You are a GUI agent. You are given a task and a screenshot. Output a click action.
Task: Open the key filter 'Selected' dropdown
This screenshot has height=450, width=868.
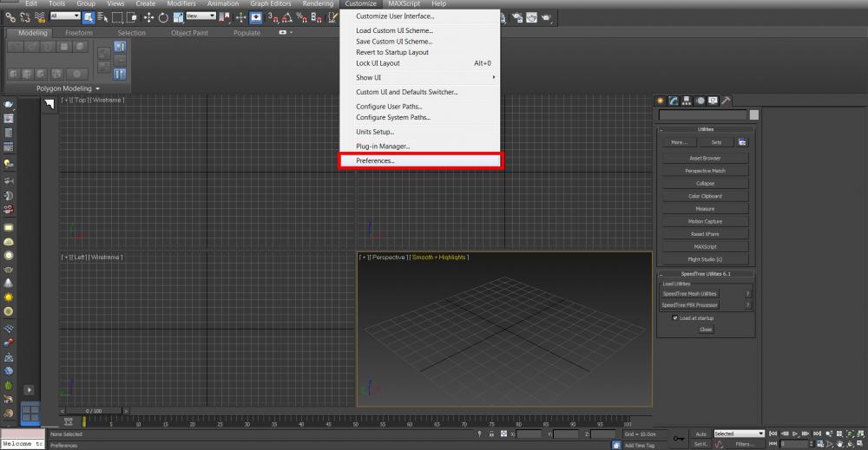[739, 434]
